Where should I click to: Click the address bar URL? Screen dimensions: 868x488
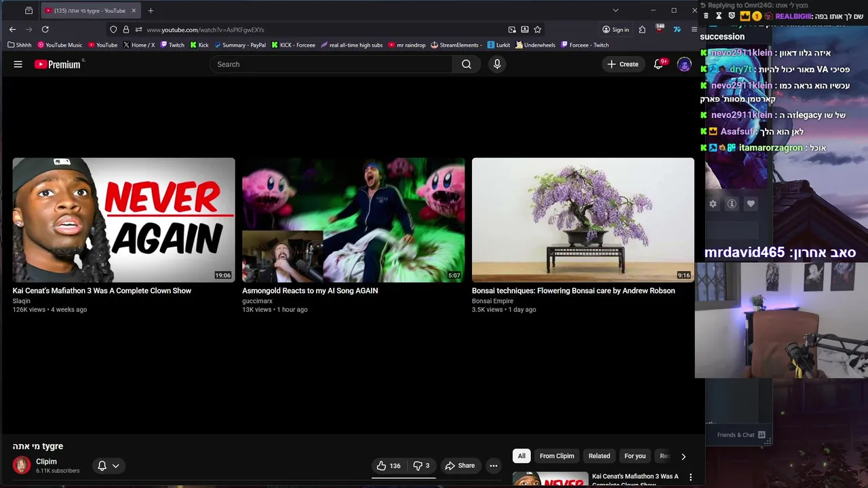[205, 30]
